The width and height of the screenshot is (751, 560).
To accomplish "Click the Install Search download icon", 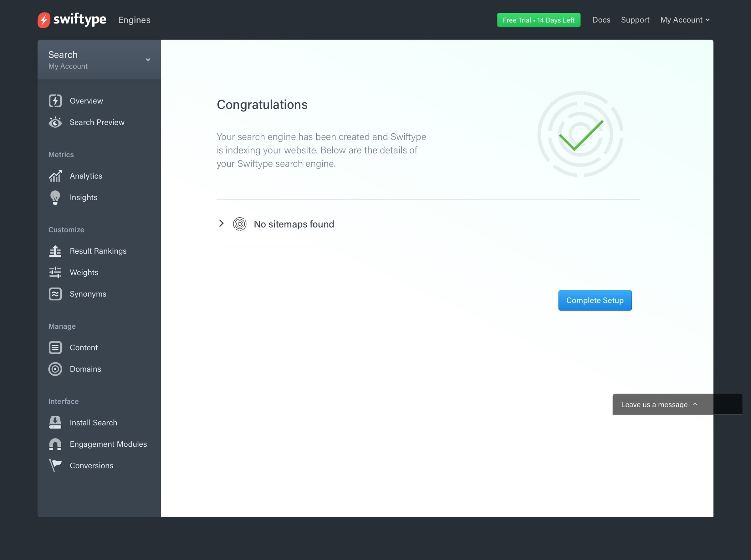I will tap(55, 423).
